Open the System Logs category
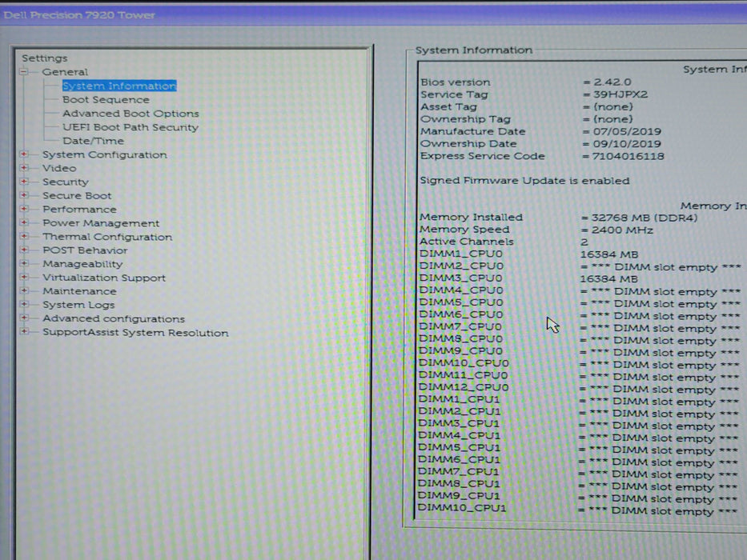Image resolution: width=747 pixels, height=560 pixels. [x=78, y=305]
